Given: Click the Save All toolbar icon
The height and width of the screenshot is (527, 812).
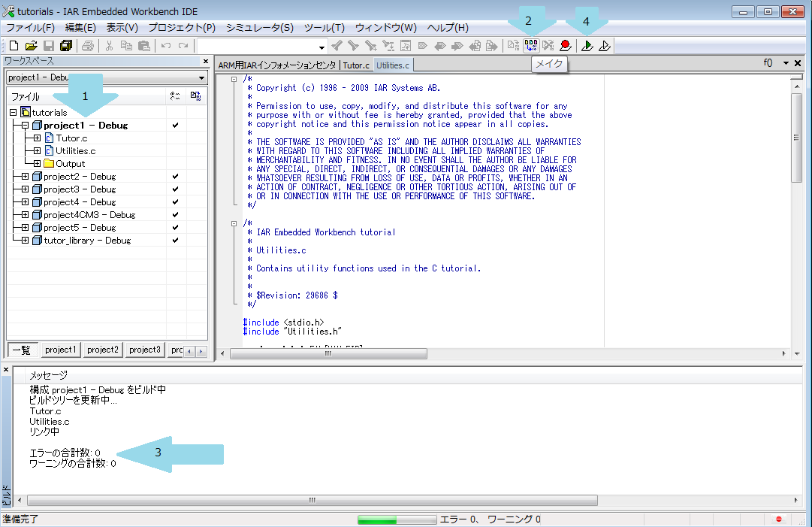Looking at the screenshot, I should point(66,46).
